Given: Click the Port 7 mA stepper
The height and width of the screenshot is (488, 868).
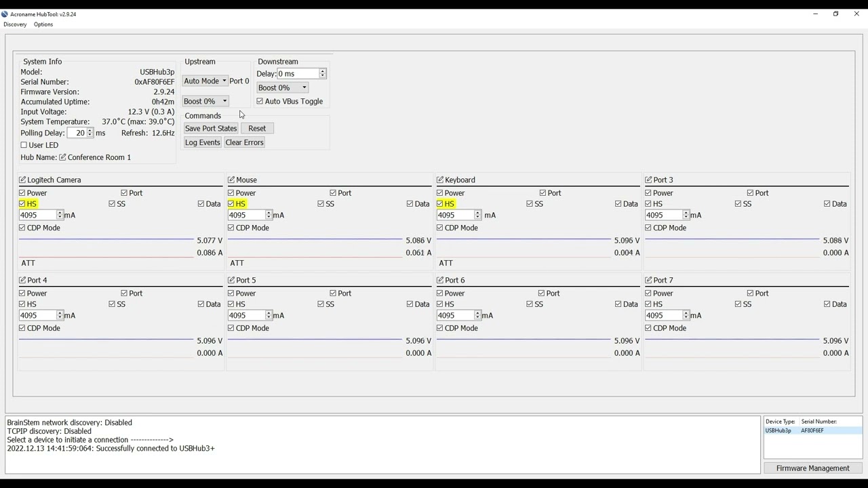Looking at the screenshot, I should 686,315.
